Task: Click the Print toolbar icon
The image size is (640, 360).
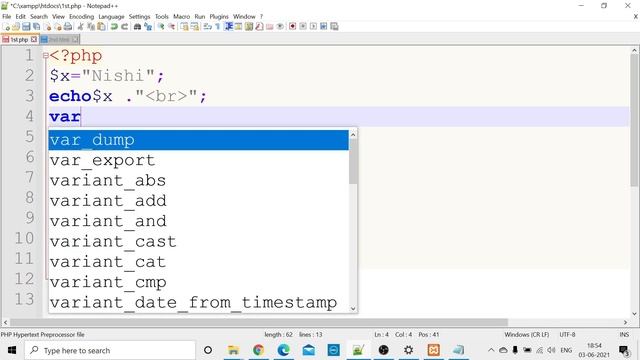Action: (x=68, y=27)
